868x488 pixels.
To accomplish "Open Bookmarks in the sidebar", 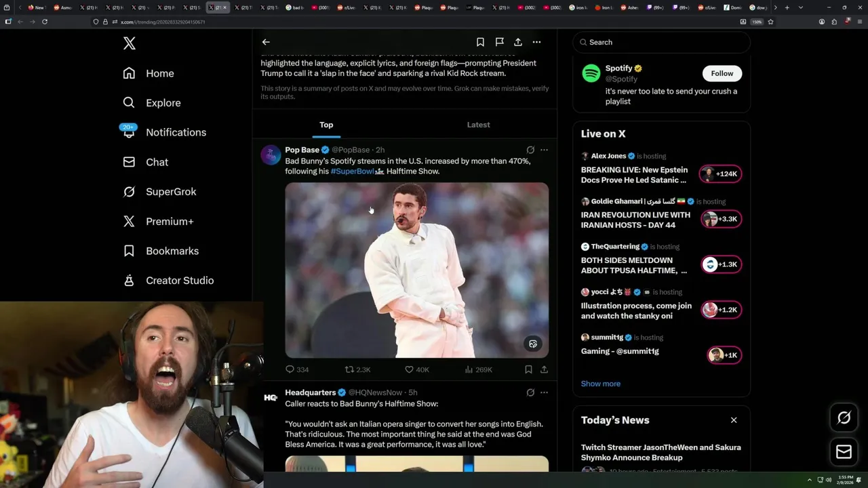I will click(x=161, y=251).
